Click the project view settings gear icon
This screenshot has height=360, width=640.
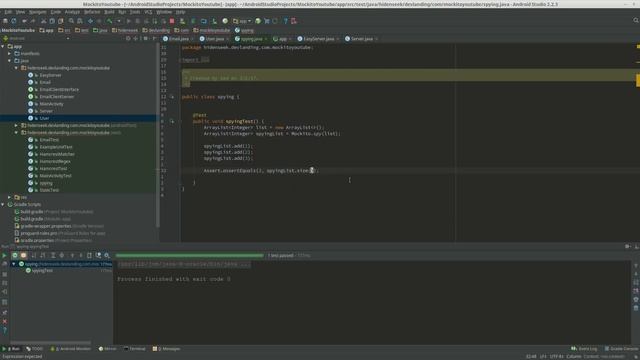pos(145,38)
